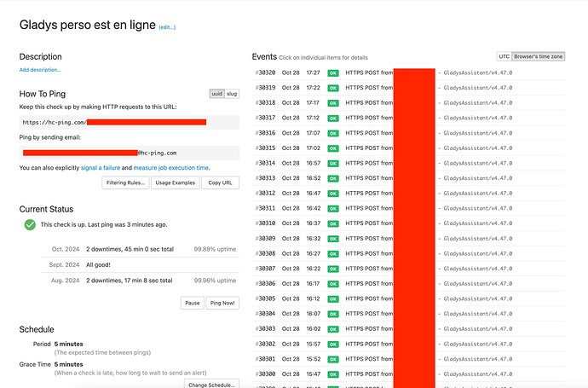Open Filtering Rules dialog
The image size is (588, 388).
pos(125,182)
